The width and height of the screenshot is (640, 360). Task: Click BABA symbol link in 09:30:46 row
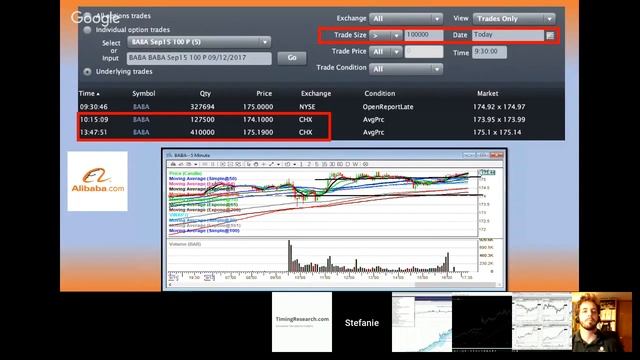pos(141,107)
